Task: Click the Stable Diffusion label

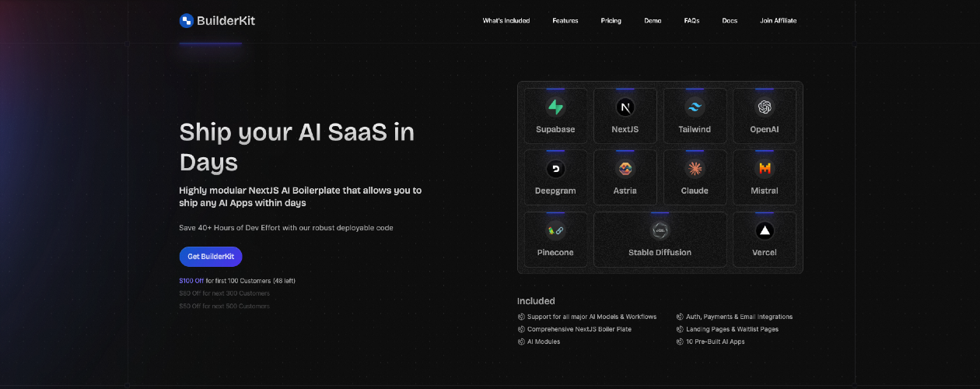Action: pyautogui.click(x=660, y=252)
